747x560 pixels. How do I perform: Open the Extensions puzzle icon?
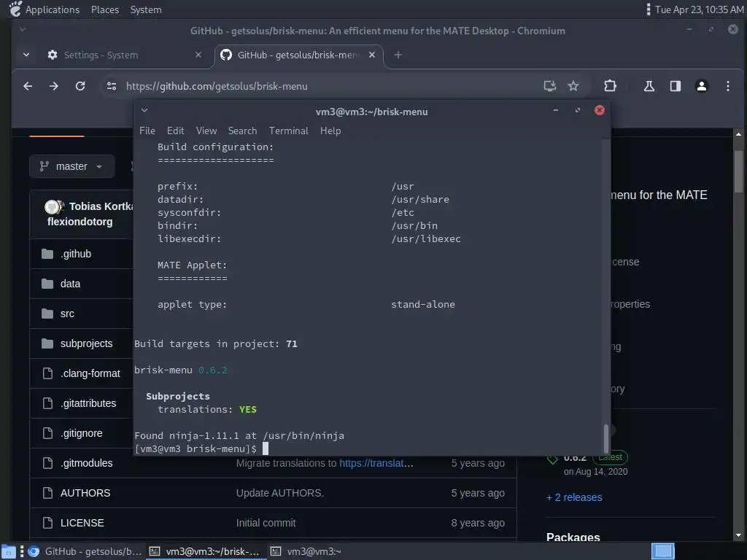(x=611, y=86)
